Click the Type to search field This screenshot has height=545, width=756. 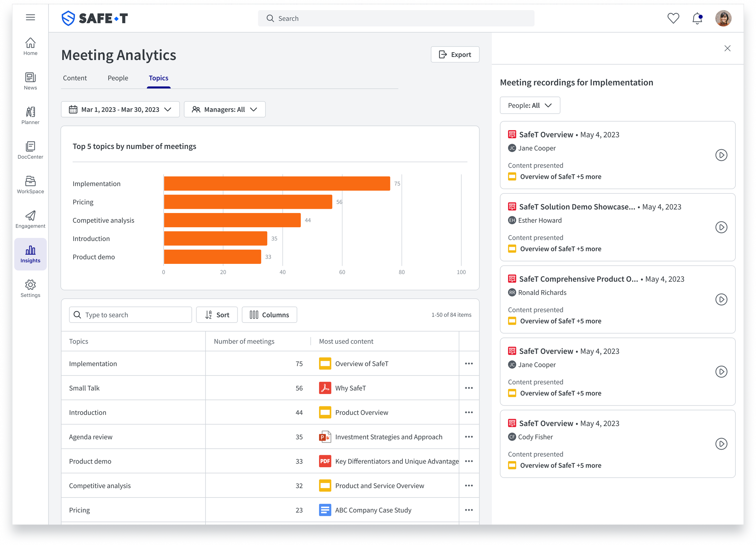coord(130,314)
